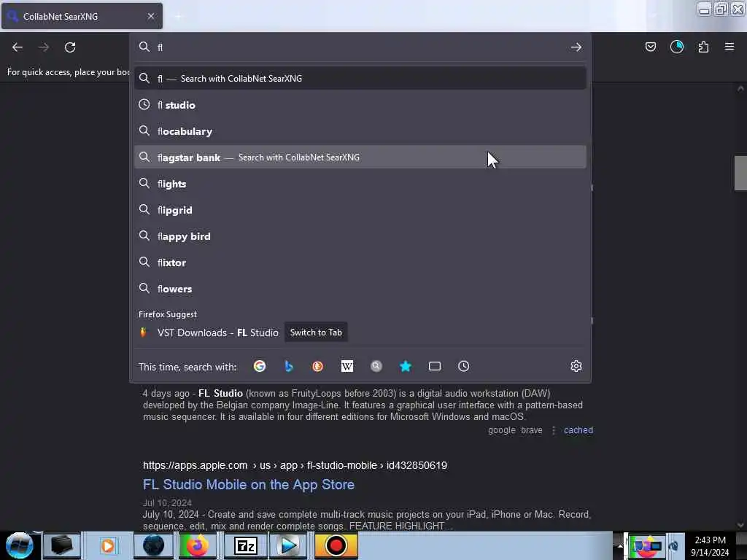Screen dimensions: 747x560
Task: Reload the current page
Action: click(x=70, y=47)
